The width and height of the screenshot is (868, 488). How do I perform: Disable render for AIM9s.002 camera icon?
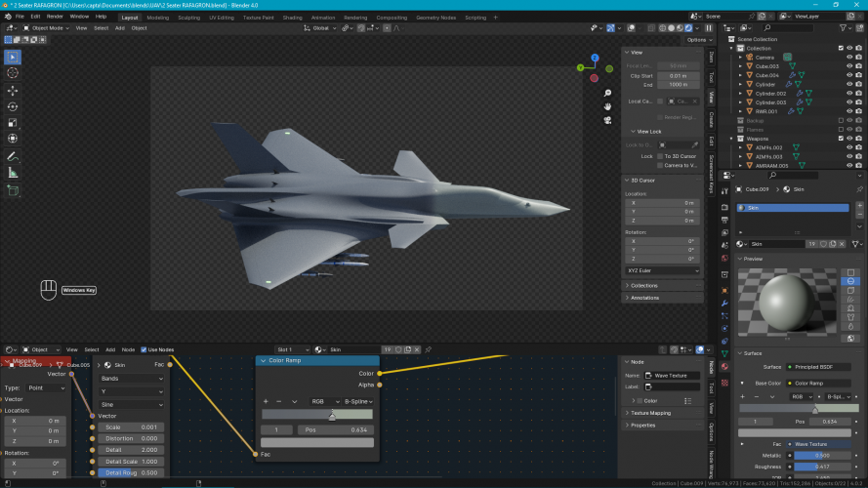point(858,147)
